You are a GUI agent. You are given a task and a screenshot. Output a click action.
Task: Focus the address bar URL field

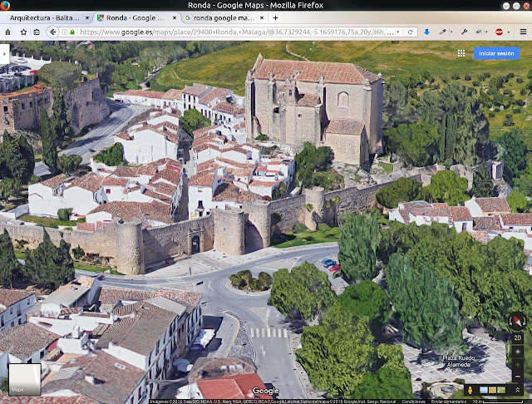point(236,32)
